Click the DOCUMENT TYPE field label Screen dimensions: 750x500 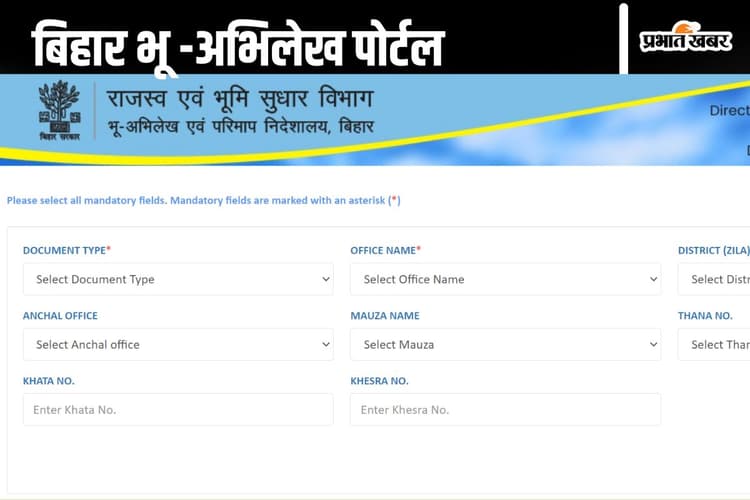pos(66,250)
